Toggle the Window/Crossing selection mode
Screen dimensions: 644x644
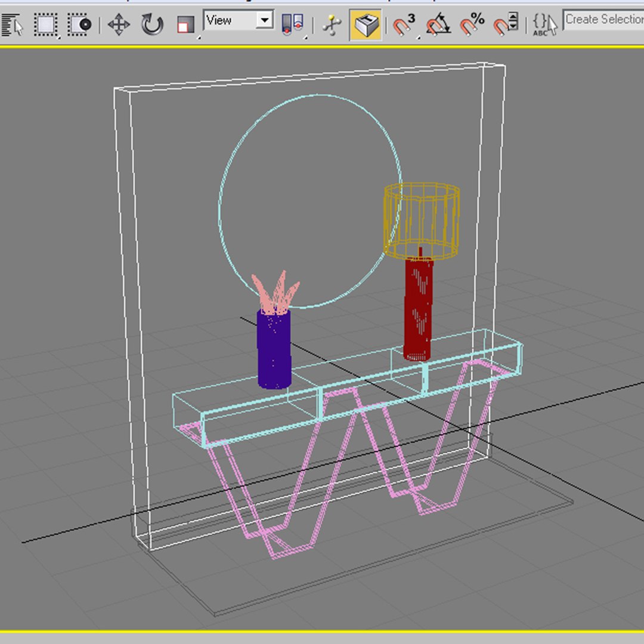(79, 25)
